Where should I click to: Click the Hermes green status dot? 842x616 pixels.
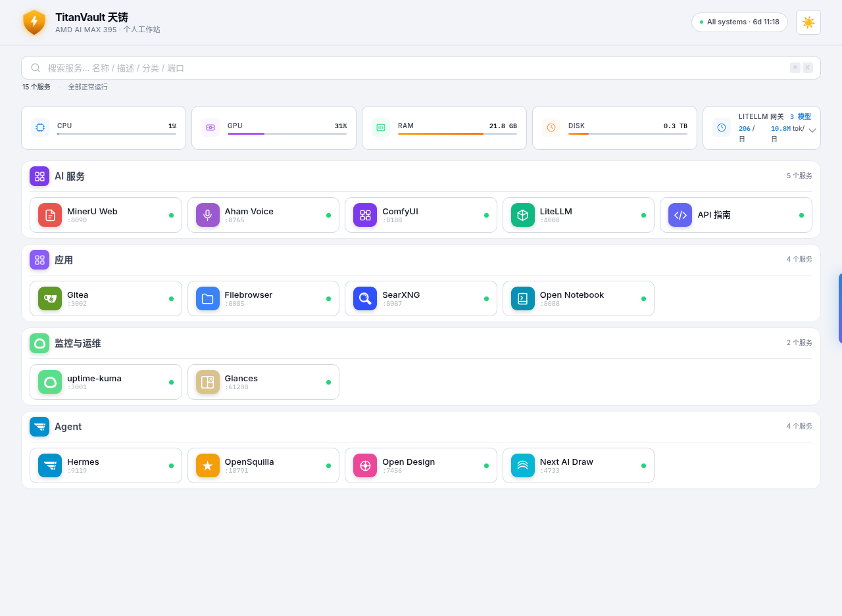pyautogui.click(x=172, y=465)
